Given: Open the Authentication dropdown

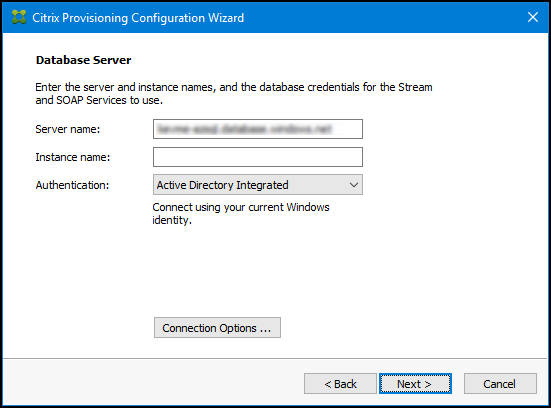Looking at the screenshot, I should click(258, 185).
